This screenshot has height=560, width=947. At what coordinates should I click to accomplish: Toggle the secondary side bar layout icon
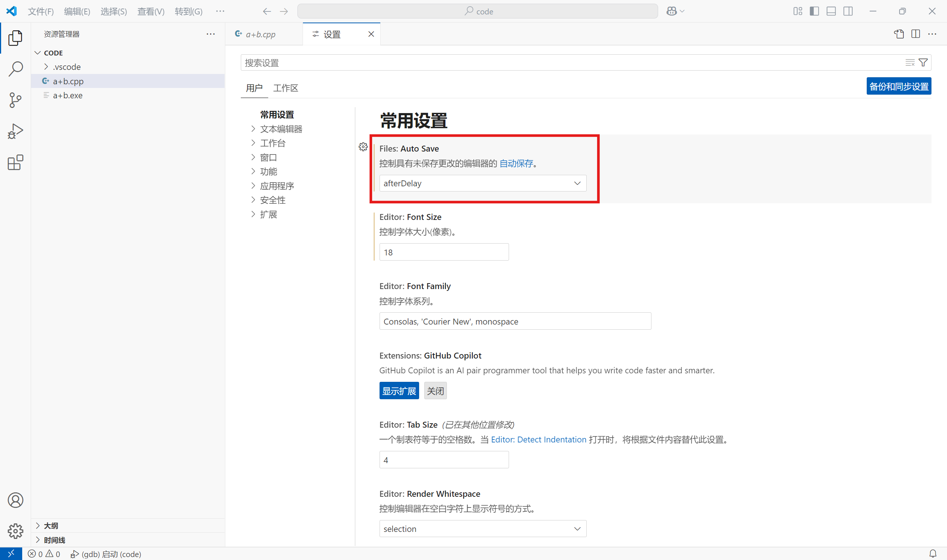click(x=848, y=11)
